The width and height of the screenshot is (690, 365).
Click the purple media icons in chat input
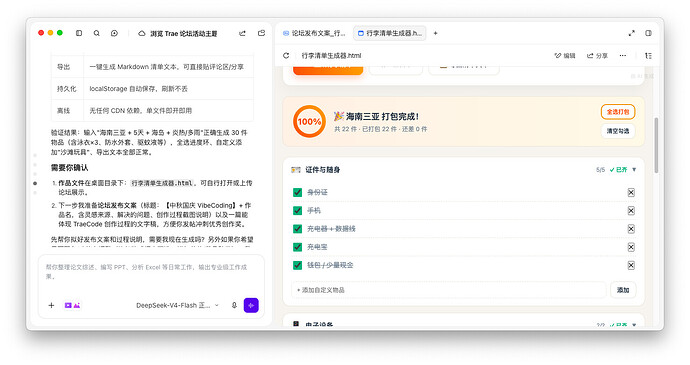(x=72, y=305)
